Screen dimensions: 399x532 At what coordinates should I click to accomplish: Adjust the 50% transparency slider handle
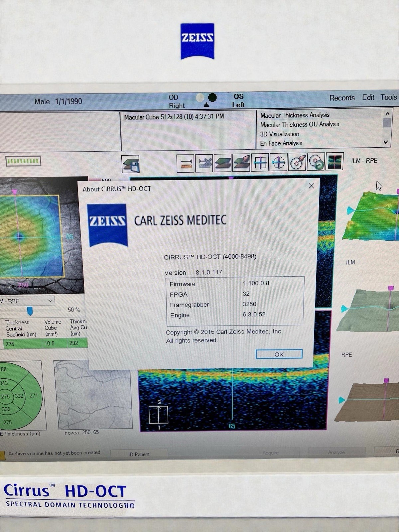30,311
